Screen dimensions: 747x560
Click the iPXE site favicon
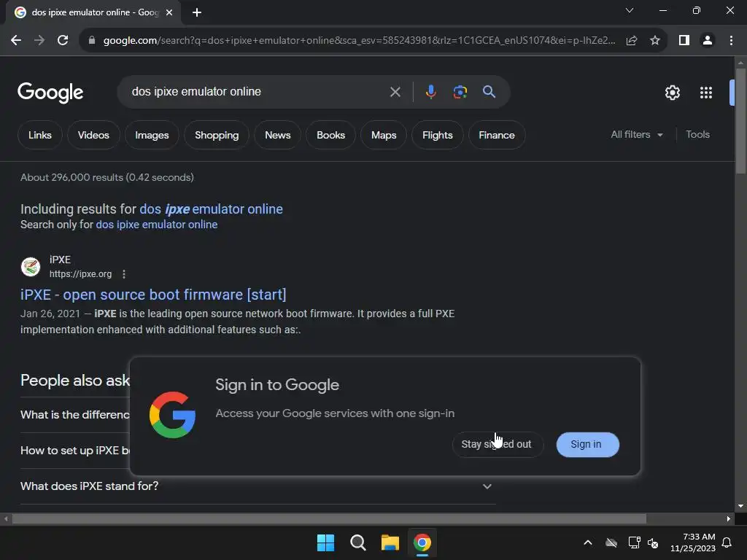31,267
